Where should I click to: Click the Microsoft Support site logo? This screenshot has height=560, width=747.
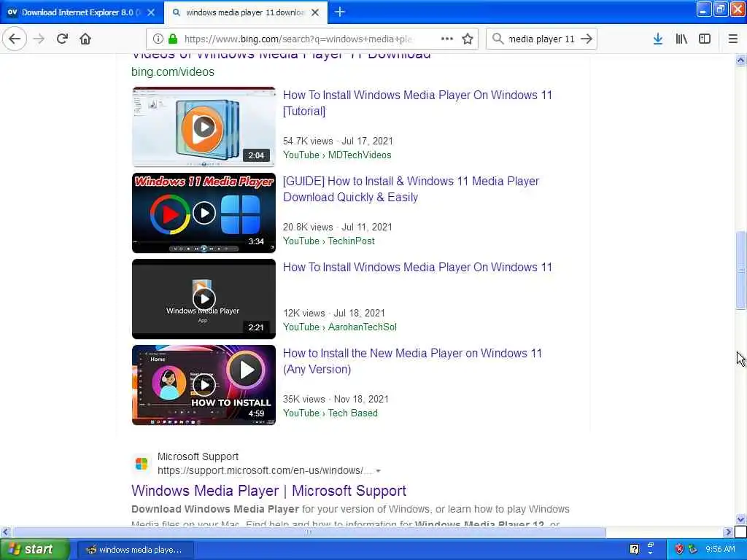[x=142, y=463]
